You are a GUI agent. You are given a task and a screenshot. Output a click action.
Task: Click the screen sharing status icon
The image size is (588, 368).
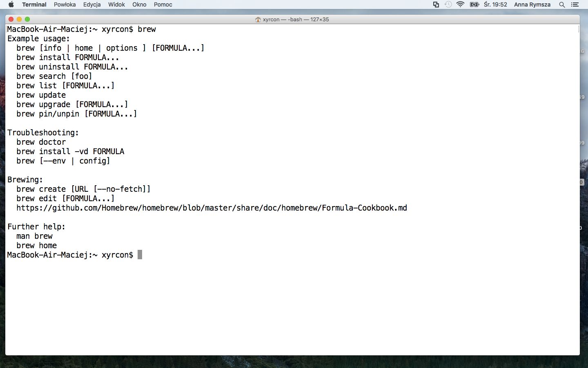pyautogui.click(x=436, y=4)
